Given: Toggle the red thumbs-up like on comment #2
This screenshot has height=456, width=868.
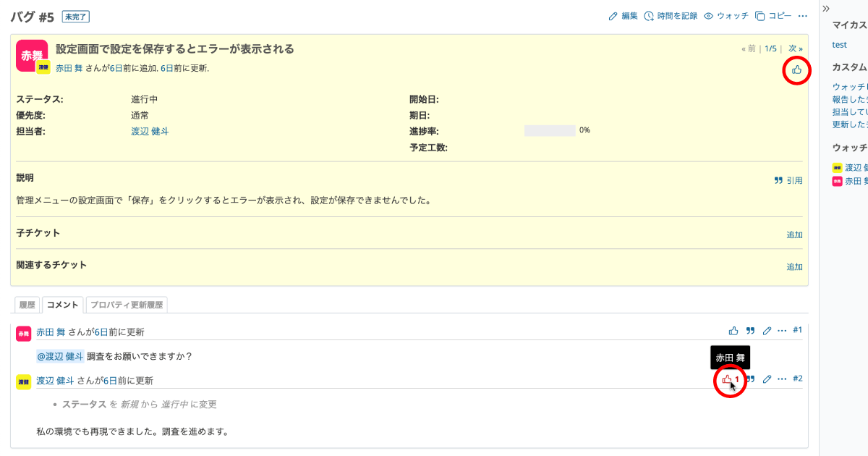Looking at the screenshot, I should point(728,379).
